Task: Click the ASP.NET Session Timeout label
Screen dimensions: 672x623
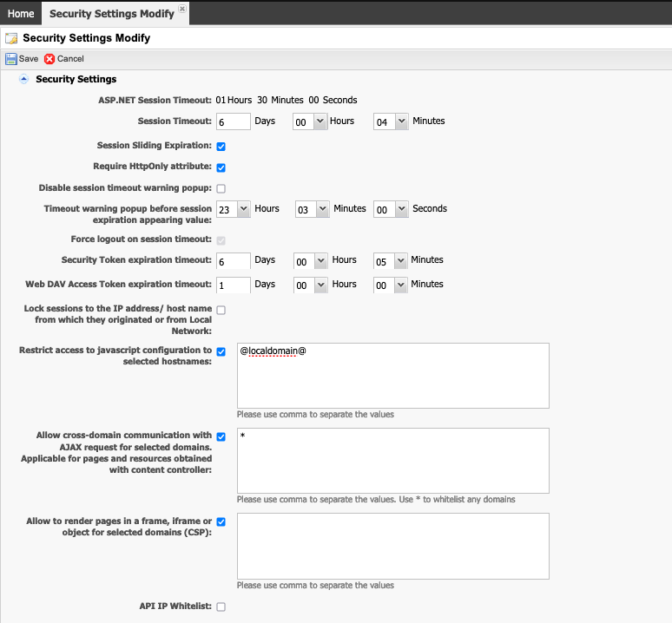Action: [x=155, y=100]
